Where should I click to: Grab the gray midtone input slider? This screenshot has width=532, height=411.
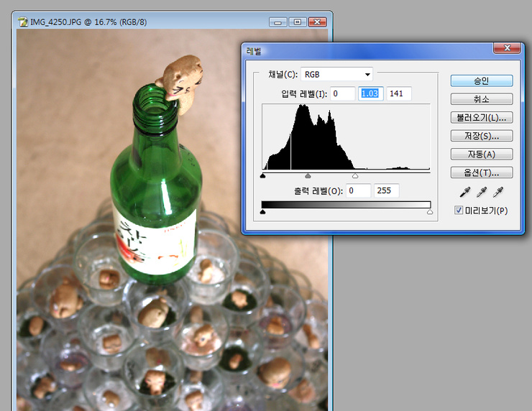tap(308, 175)
